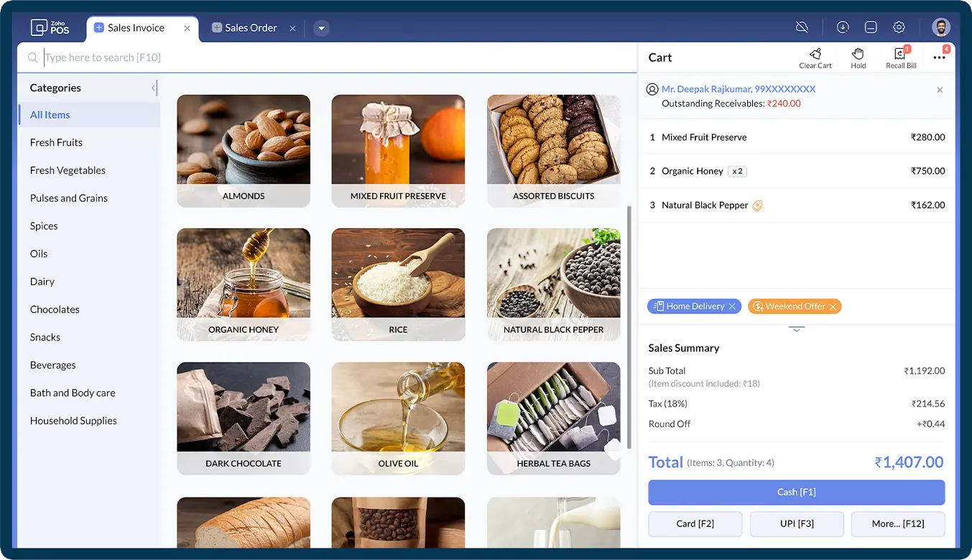Click the Total amount ₹1,407.00
Screen dimensions: 972x560
click(x=909, y=462)
